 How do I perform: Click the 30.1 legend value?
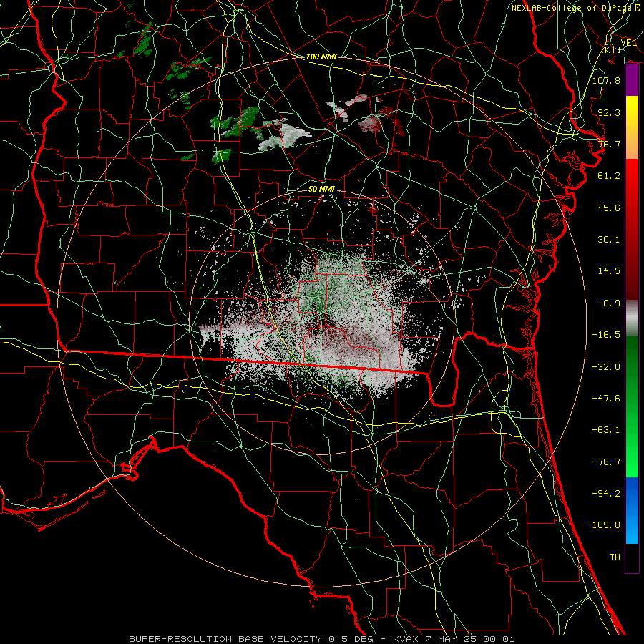[x=609, y=240]
